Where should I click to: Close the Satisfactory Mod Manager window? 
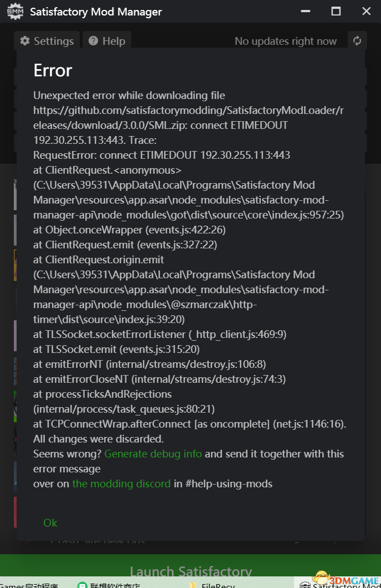click(x=367, y=11)
